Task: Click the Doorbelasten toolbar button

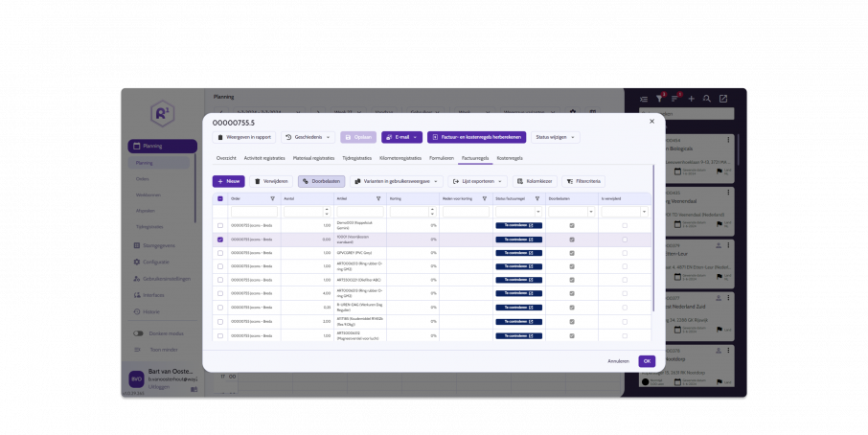Action: [x=321, y=181]
